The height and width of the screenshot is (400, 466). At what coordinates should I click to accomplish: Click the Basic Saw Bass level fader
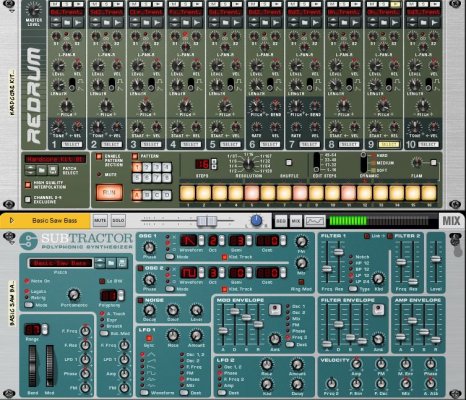click(207, 221)
